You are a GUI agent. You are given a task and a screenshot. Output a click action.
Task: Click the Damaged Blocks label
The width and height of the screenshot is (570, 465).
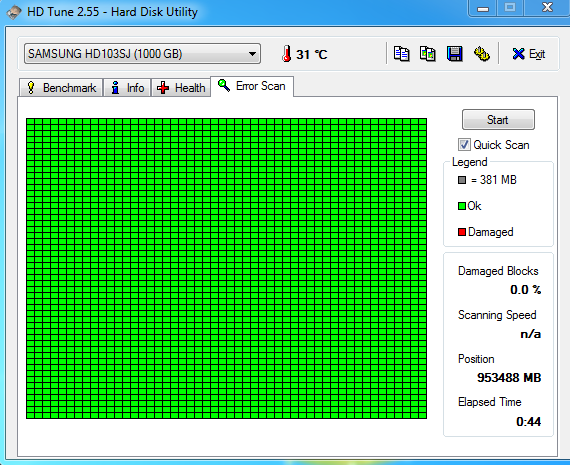coord(498,271)
